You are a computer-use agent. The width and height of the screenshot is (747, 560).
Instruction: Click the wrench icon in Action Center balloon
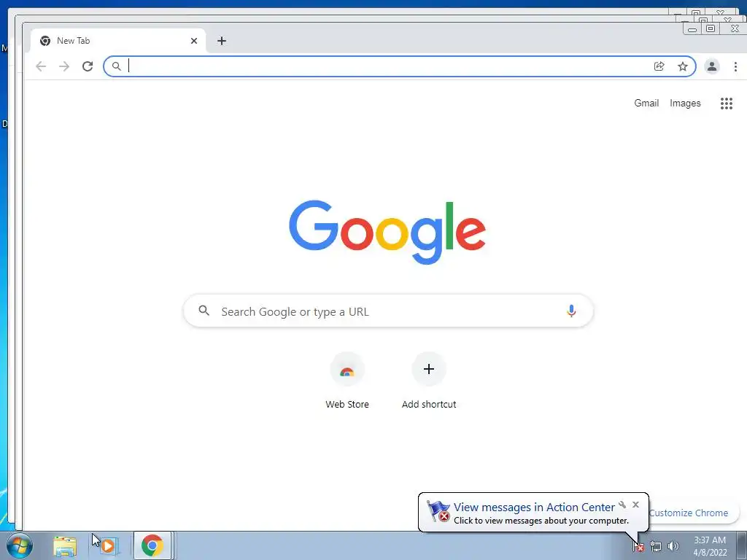pos(622,505)
